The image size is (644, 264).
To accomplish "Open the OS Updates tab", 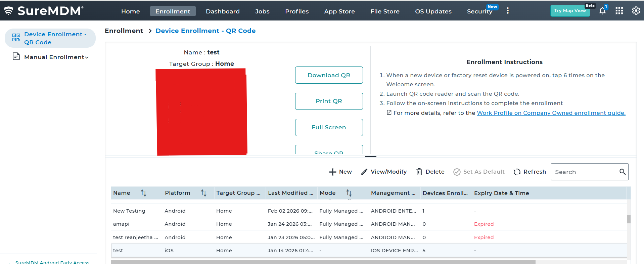I will tap(433, 11).
